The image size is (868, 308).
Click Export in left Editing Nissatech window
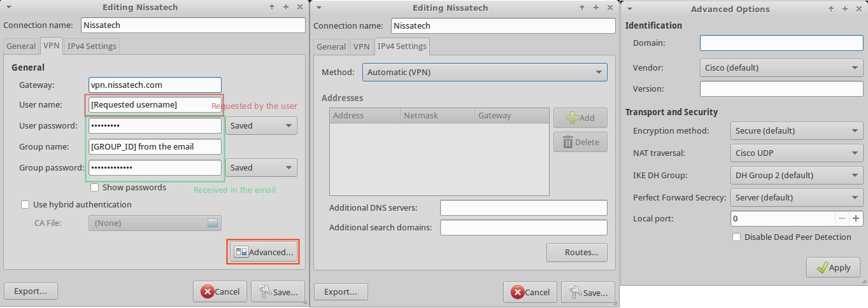pyautogui.click(x=31, y=291)
